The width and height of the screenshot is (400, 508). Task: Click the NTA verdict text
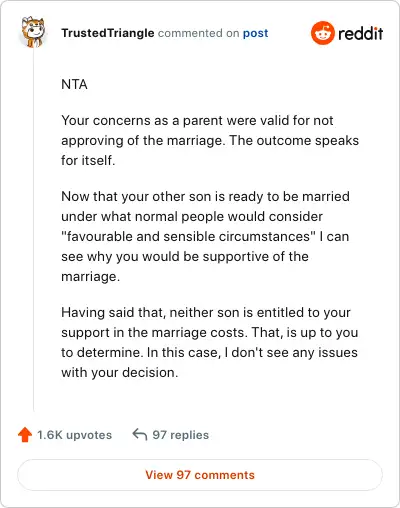74,84
